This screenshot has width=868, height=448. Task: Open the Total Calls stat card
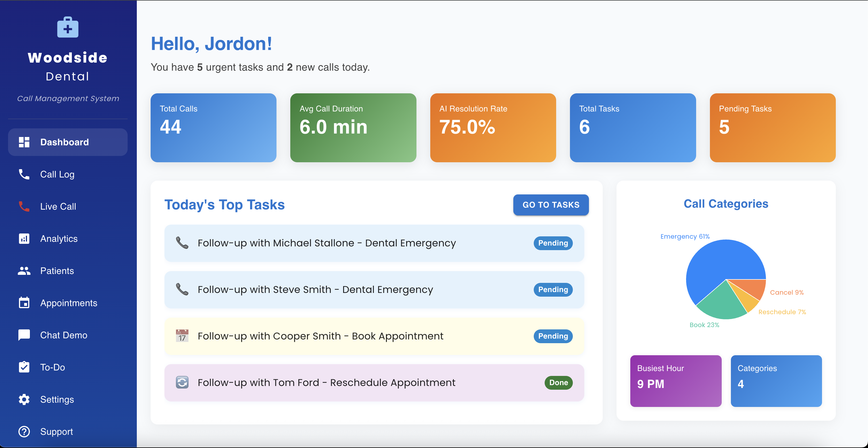[x=213, y=128]
